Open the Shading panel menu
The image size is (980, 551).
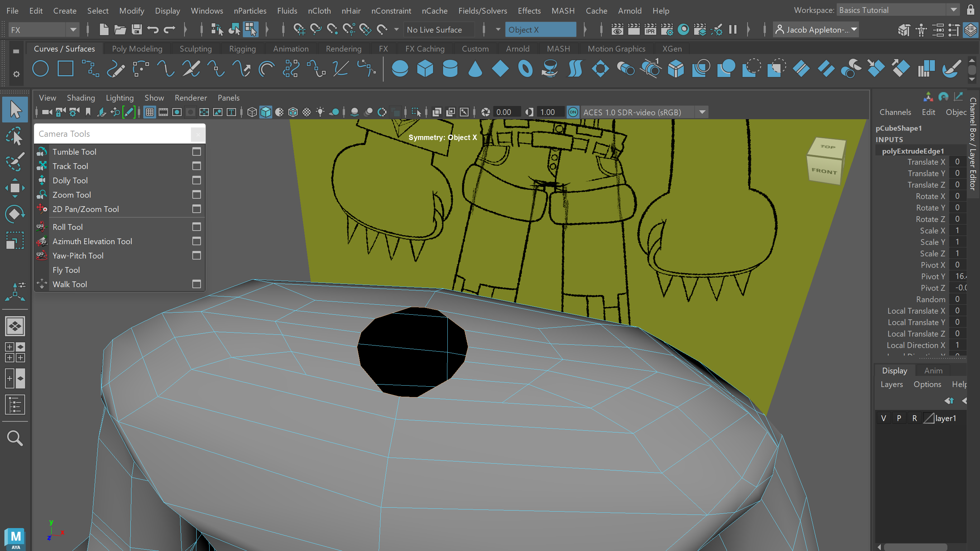pyautogui.click(x=81, y=98)
